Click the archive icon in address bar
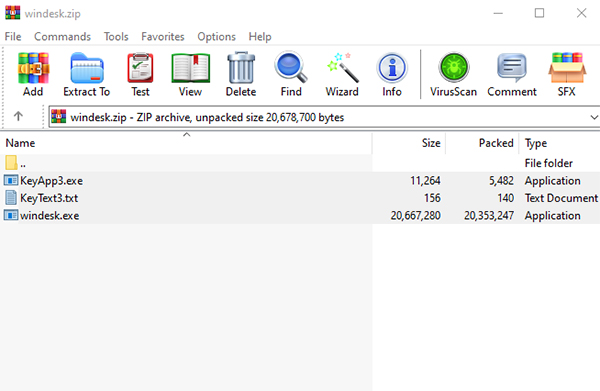 coord(59,117)
